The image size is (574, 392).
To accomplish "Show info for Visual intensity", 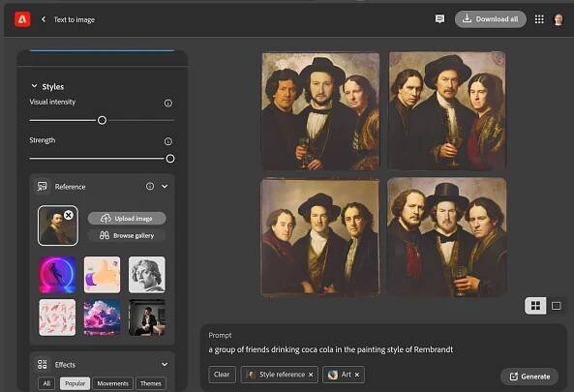I will 168,104.
